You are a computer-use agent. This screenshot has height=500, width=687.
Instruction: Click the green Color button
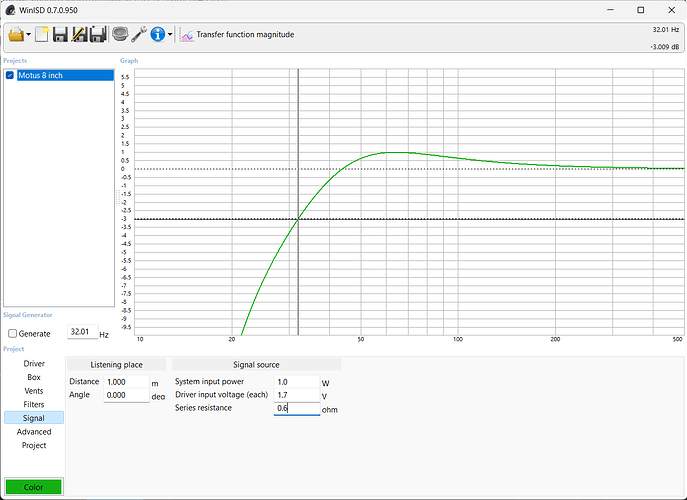click(33, 487)
